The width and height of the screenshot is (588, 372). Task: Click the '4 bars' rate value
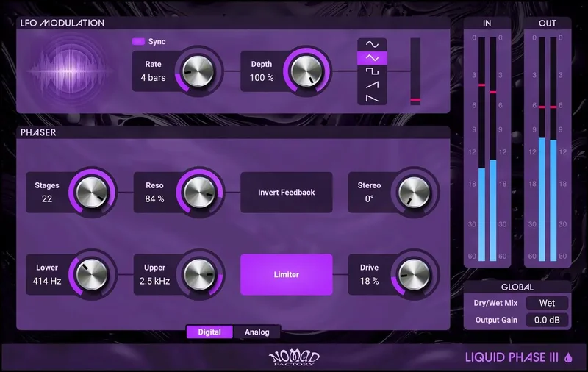(x=153, y=78)
